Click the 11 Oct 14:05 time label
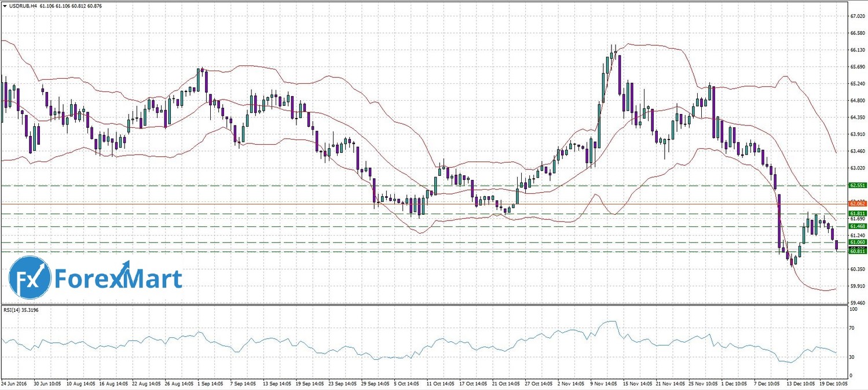 [x=441, y=383]
